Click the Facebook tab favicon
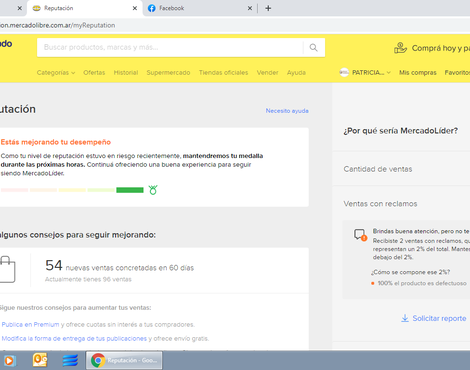The width and height of the screenshot is (470, 370). (x=152, y=8)
